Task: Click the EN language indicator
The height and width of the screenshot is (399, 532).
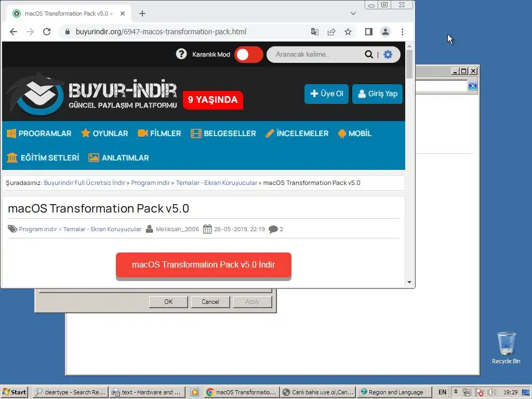Action: 443,392
